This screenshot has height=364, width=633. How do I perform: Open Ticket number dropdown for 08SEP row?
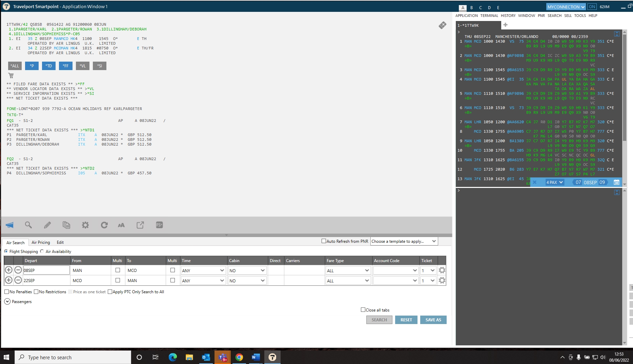pyautogui.click(x=428, y=271)
